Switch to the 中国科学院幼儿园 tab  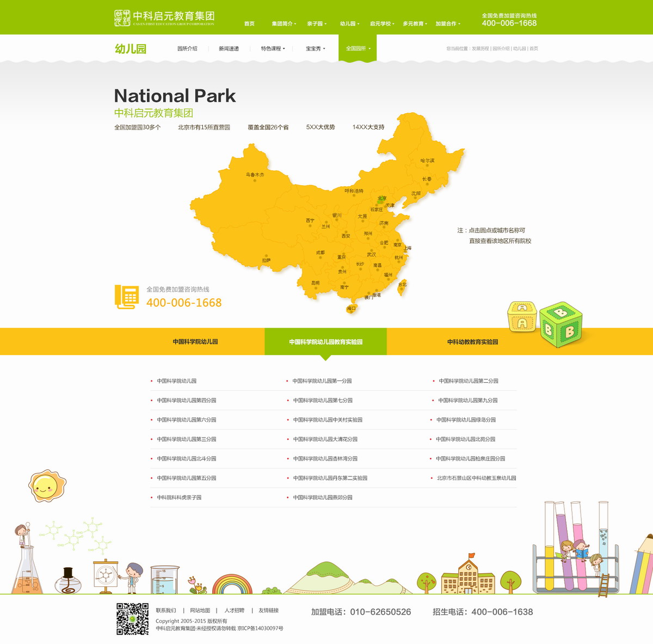pyautogui.click(x=195, y=342)
